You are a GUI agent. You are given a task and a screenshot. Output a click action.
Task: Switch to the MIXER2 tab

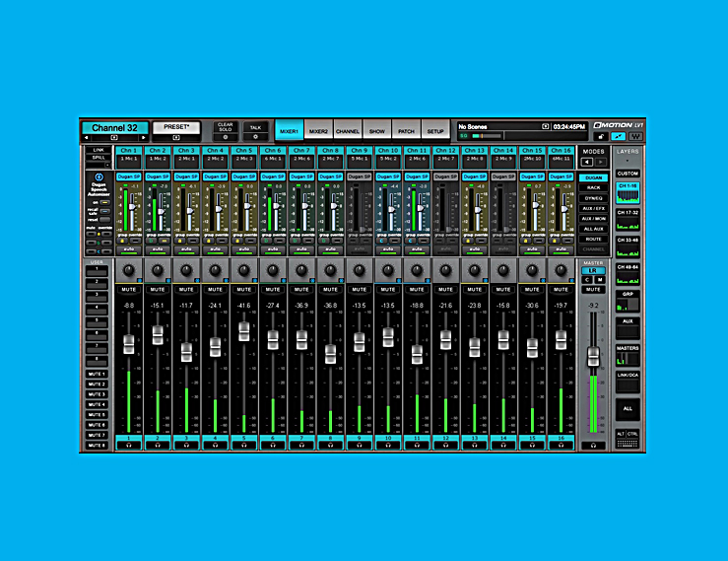tap(318, 131)
